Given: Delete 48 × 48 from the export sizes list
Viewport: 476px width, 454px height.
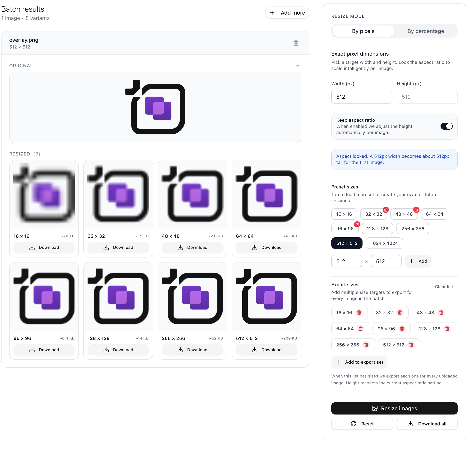Looking at the screenshot, I should tap(441, 313).
